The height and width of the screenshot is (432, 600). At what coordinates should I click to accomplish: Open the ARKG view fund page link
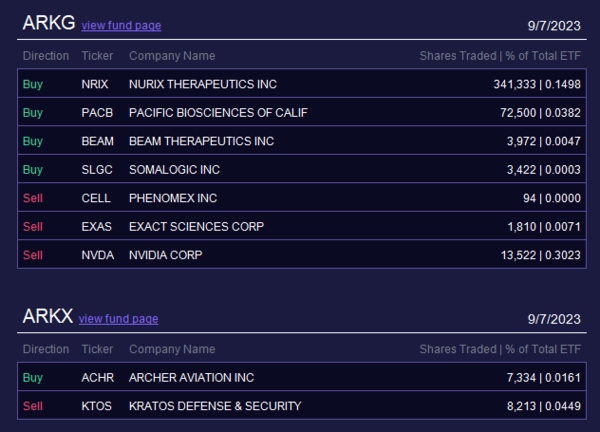[121, 26]
